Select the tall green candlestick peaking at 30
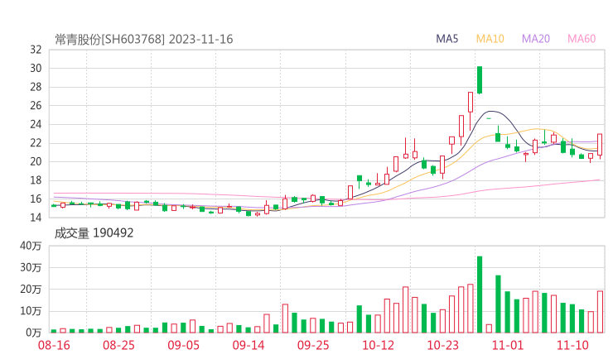This screenshot has width=613, height=364. [x=480, y=80]
